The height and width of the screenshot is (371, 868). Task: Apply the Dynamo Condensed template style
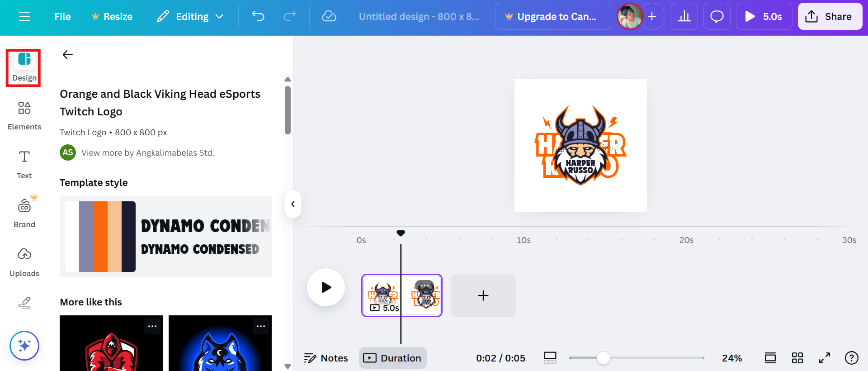point(165,237)
